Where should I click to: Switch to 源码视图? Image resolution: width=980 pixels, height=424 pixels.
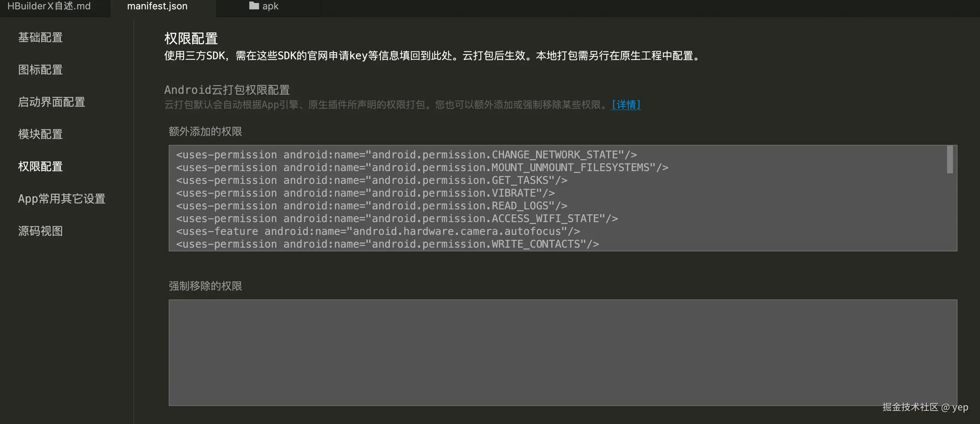[40, 231]
